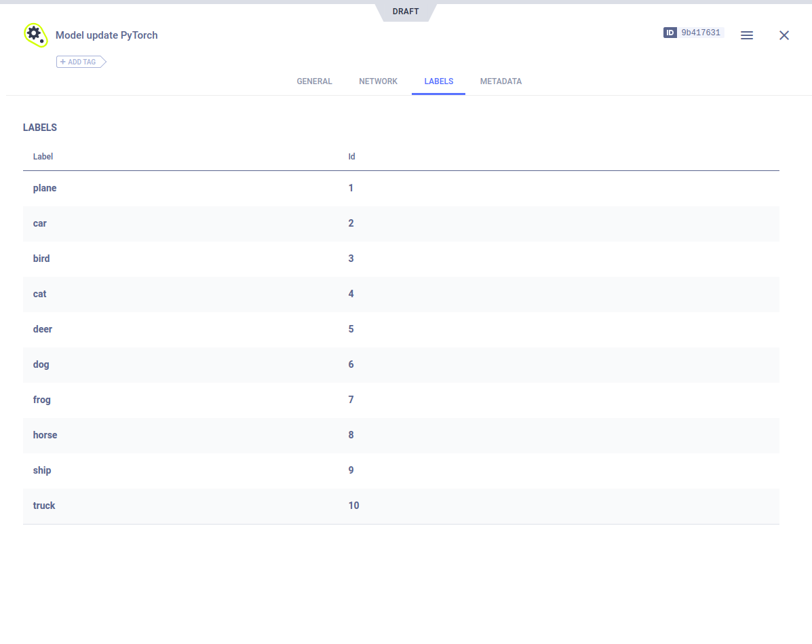
Task: Click the DRAFT status badge
Action: coord(406,12)
